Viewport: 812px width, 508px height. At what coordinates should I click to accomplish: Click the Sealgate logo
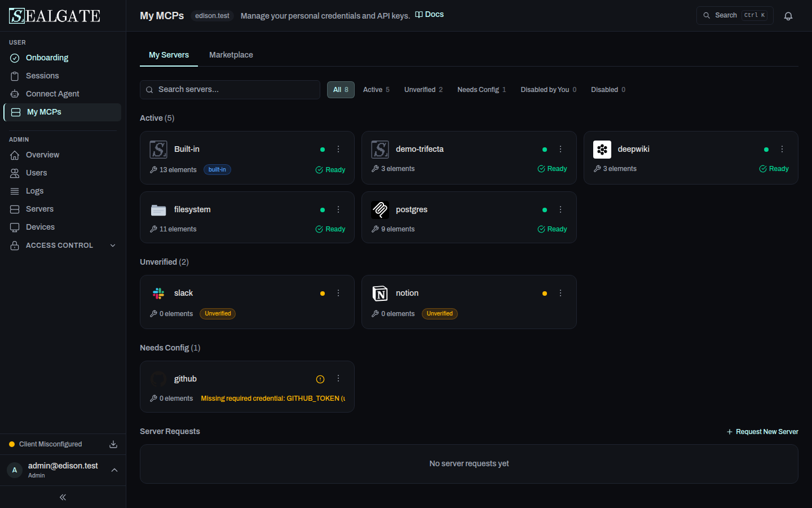55,16
